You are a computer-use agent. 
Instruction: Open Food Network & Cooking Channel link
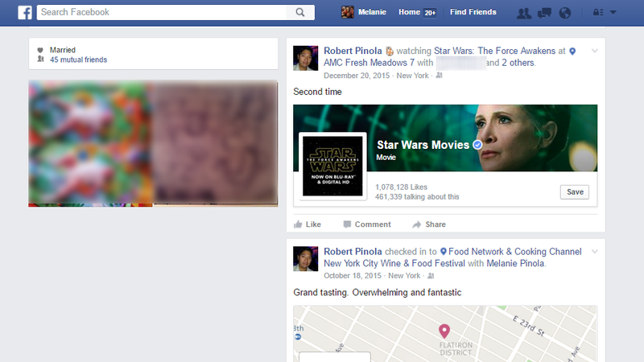452,257
